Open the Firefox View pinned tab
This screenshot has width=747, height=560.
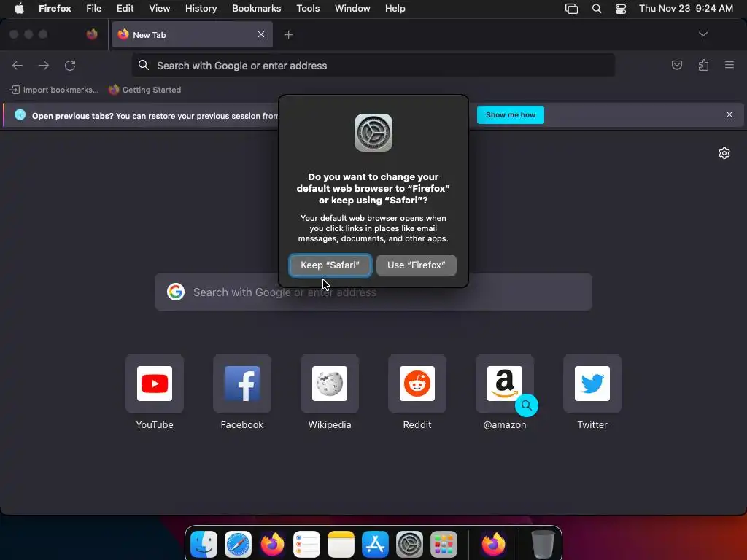coord(92,34)
